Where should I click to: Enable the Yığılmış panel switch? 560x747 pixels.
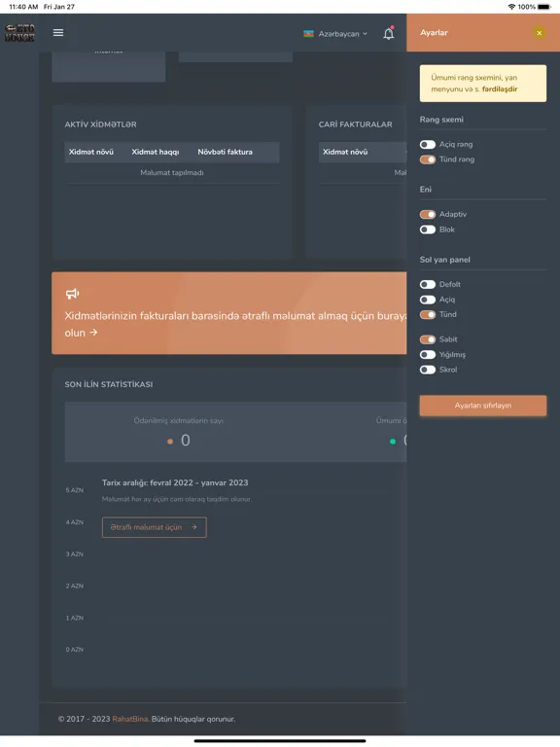pos(428,354)
